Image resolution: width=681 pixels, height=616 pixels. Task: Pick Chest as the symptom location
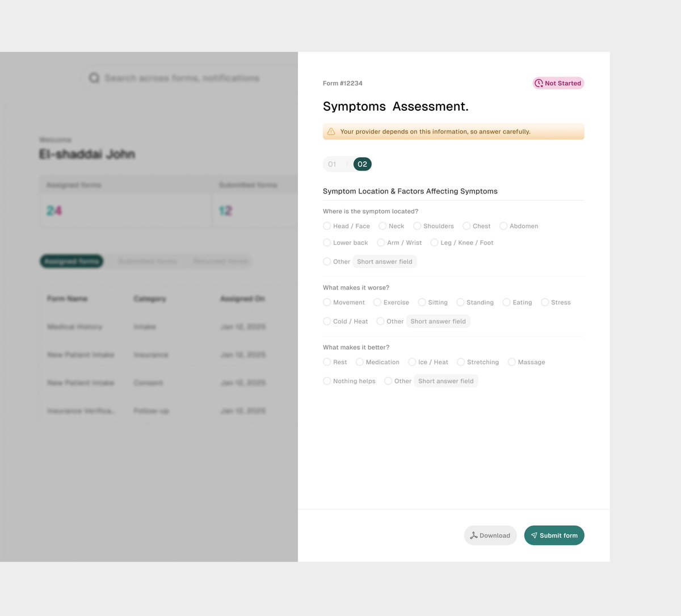(466, 226)
